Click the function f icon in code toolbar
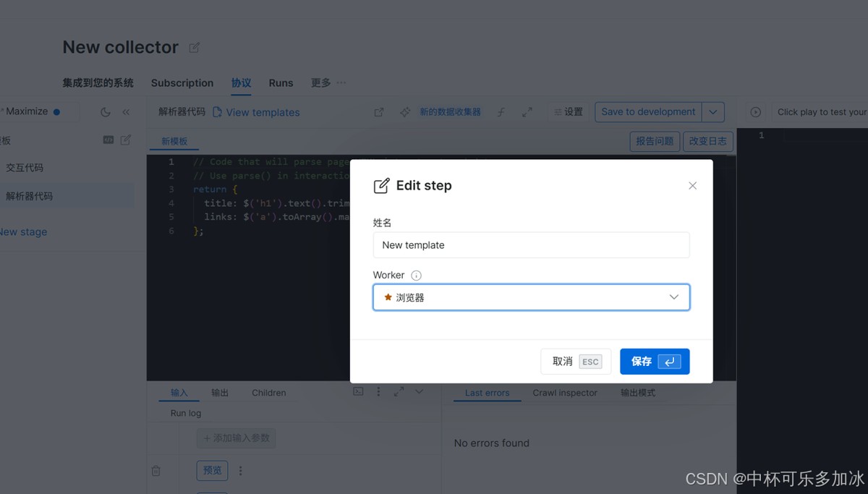Image resolution: width=868 pixels, height=494 pixels. (x=501, y=112)
